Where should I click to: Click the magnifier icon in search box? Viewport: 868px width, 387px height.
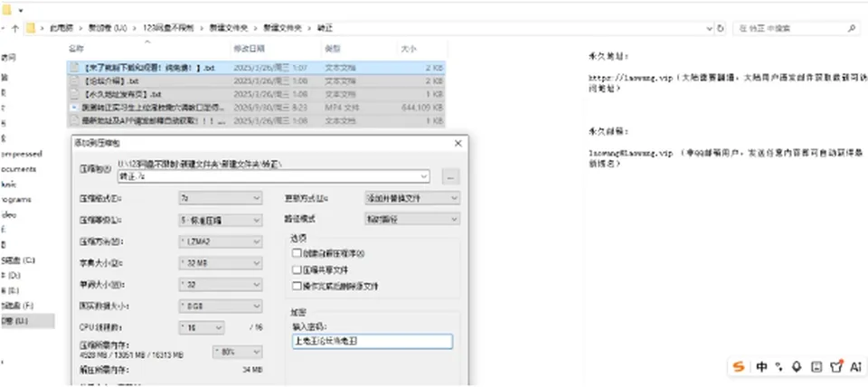tap(852, 28)
